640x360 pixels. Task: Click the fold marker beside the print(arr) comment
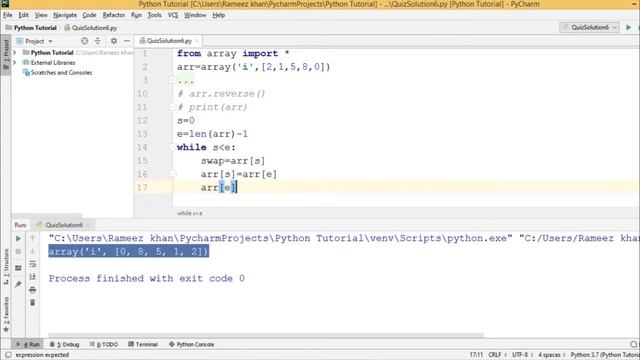pyautogui.click(x=173, y=107)
